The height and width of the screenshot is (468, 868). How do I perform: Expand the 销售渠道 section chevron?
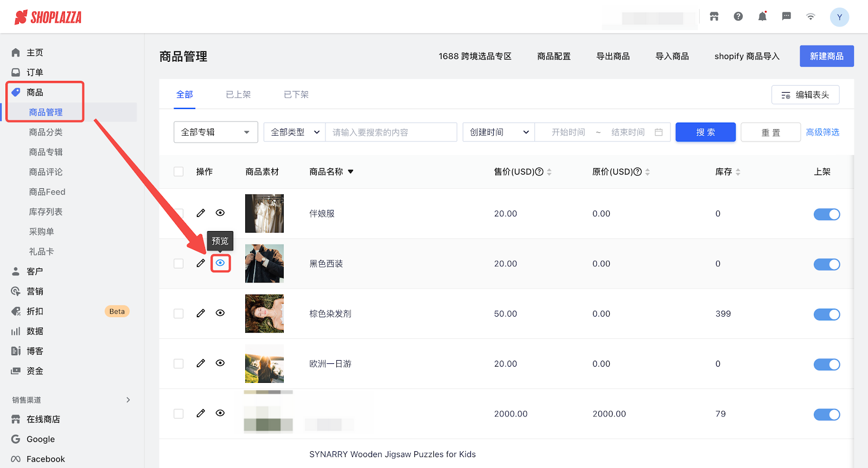point(128,400)
